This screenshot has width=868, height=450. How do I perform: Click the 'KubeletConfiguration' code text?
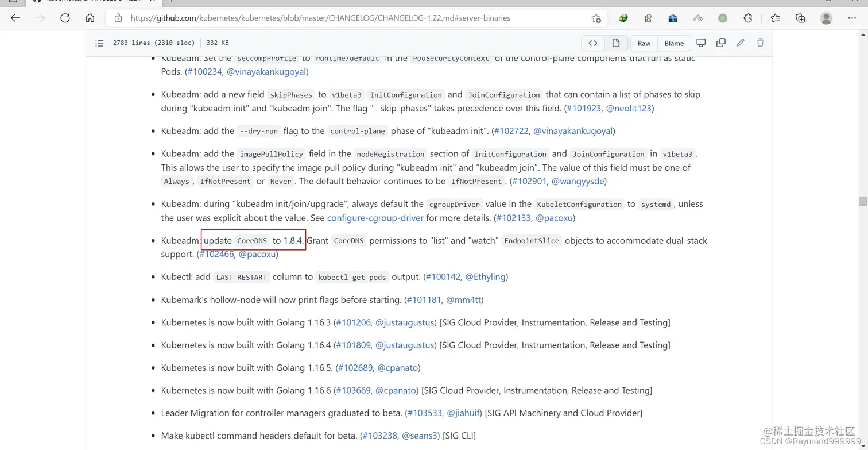(579, 205)
